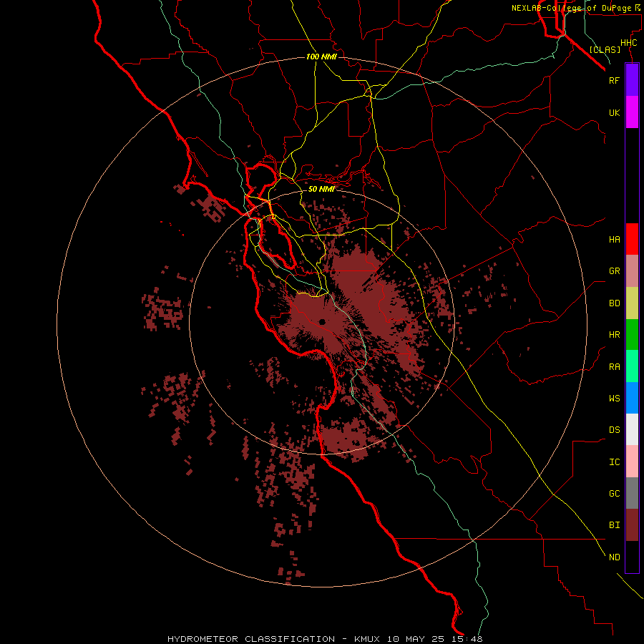Screen dimensions: 644x644
Task: Click the GC legend label
Action: (x=614, y=494)
